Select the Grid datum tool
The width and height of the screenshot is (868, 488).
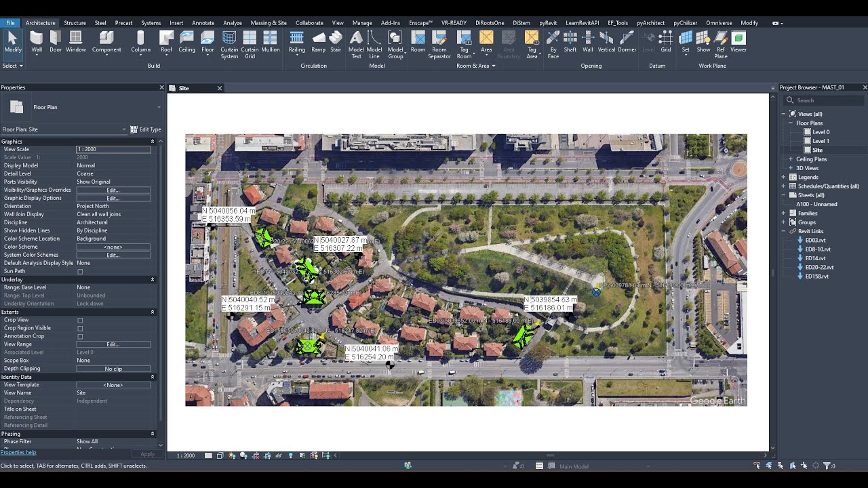(x=666, y=41)
